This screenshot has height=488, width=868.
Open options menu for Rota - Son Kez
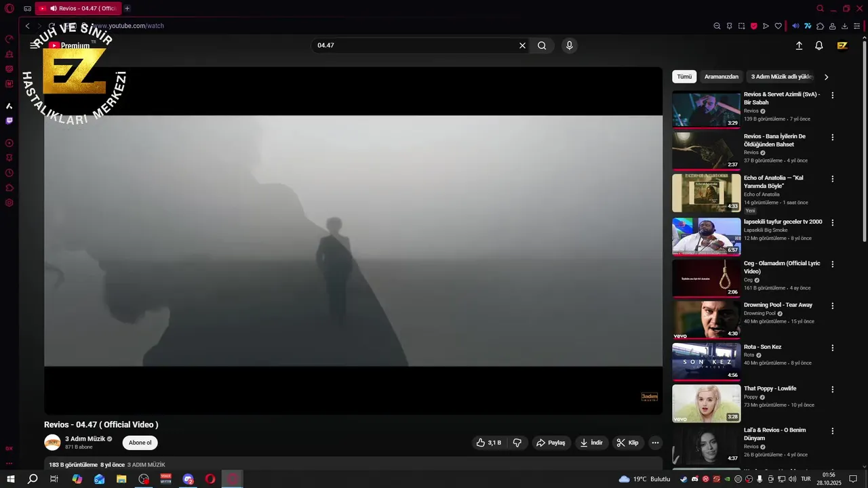click(833, 348)
